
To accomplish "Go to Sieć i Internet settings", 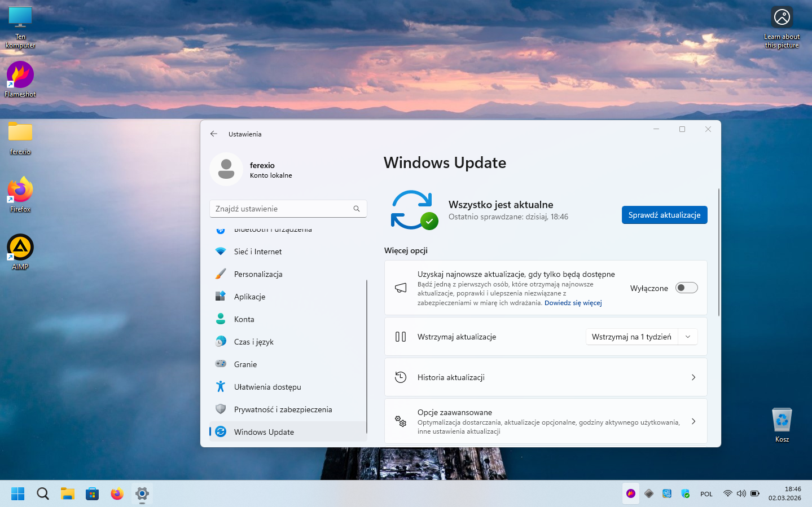I will tap(258, 252).
